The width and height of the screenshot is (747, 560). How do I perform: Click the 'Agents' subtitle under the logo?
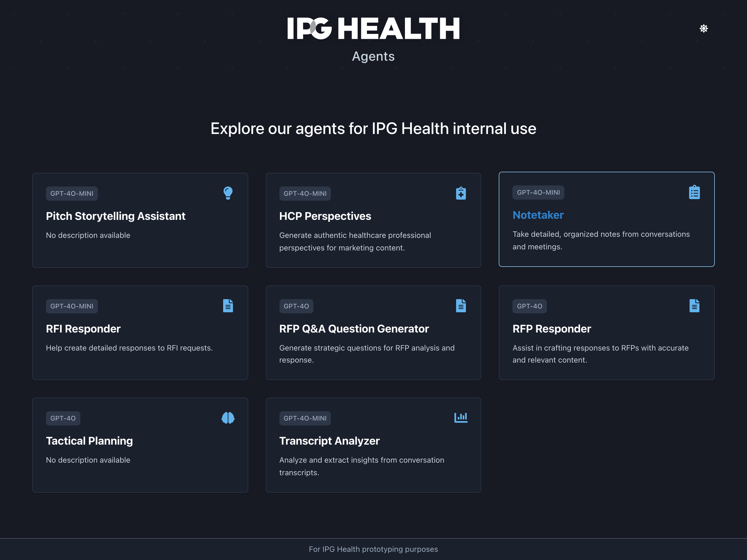373,56
